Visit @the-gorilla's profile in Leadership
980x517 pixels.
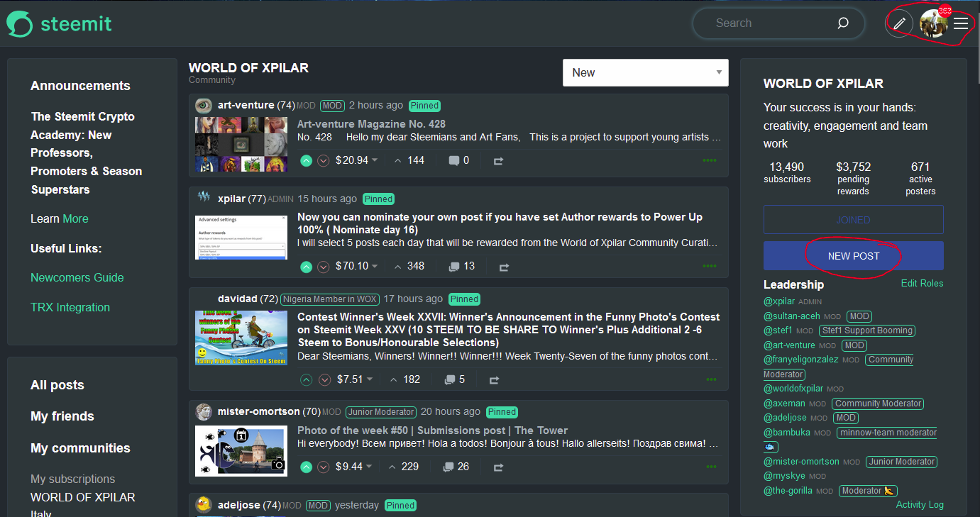click(788, 491)
